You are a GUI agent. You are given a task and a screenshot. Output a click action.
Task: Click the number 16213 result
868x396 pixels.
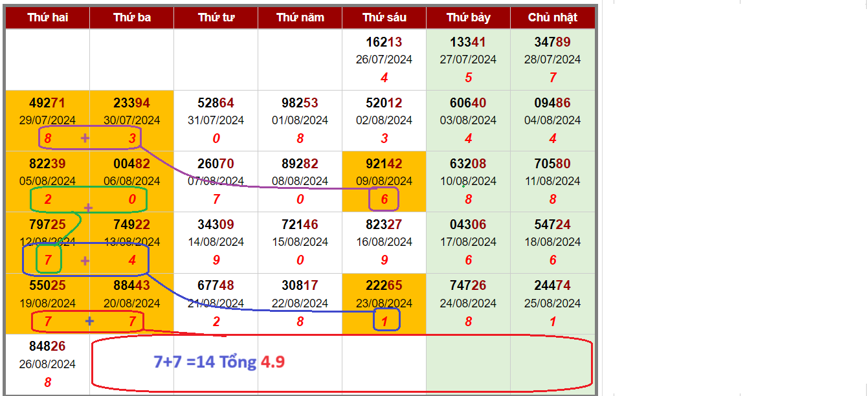pos(384,42)
